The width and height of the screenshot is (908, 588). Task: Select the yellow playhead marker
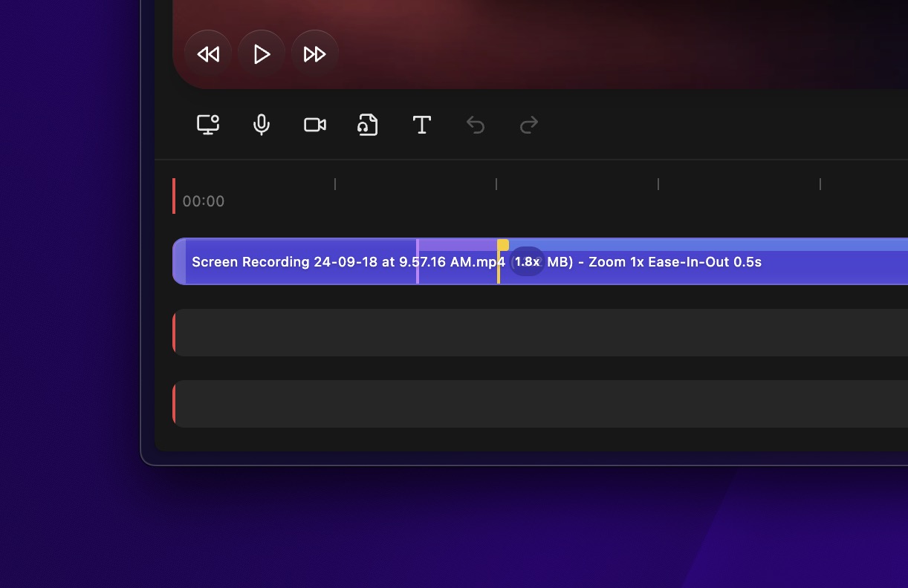[503, 246]
